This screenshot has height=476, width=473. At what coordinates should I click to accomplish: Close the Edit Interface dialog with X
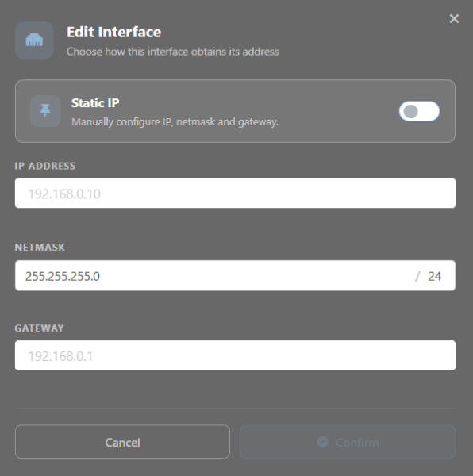454,18
